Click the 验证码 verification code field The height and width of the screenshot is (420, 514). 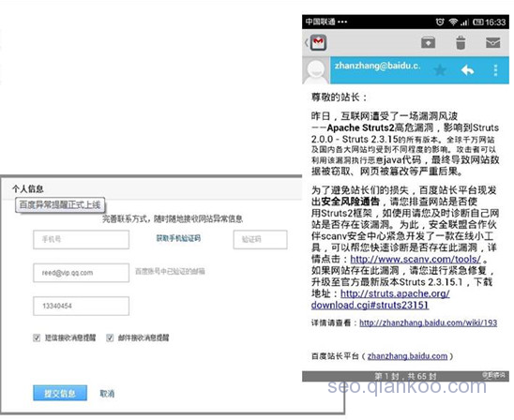(260, 239)
